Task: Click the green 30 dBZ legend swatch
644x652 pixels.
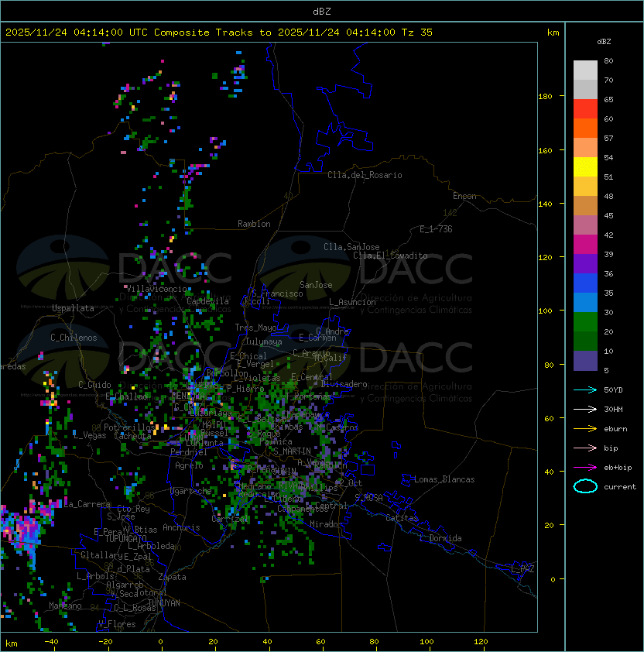Action: pyautogui.click(x=585, y=321)
